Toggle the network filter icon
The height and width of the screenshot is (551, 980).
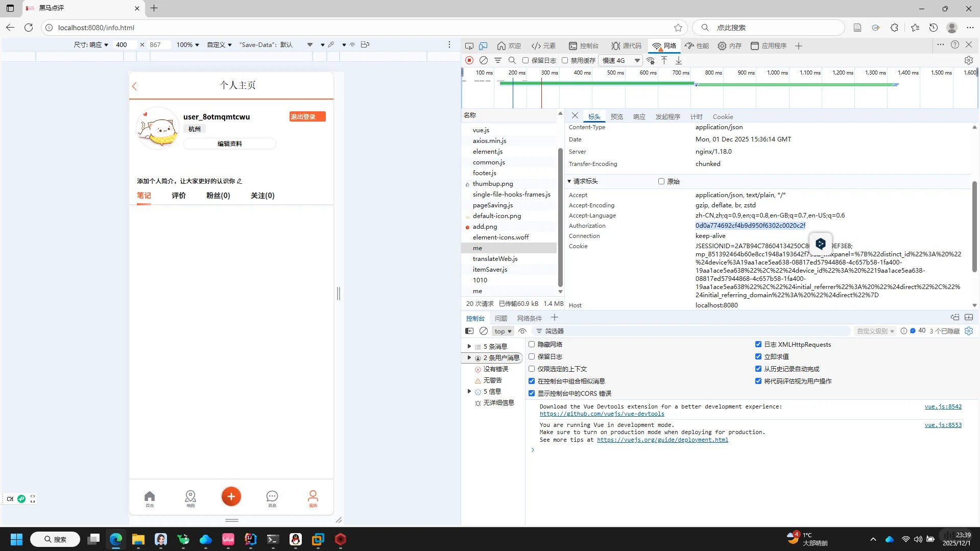tap(498, 60)
